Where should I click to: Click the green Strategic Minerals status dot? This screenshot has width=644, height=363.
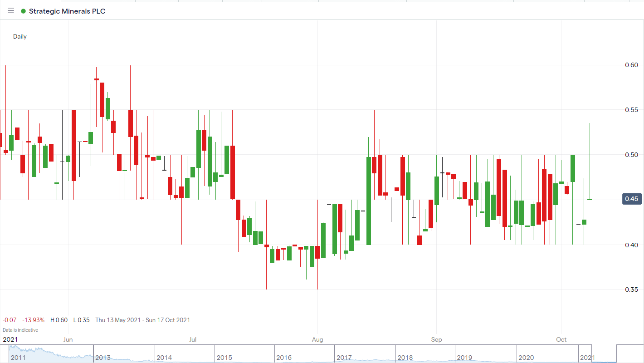[23, 11]
